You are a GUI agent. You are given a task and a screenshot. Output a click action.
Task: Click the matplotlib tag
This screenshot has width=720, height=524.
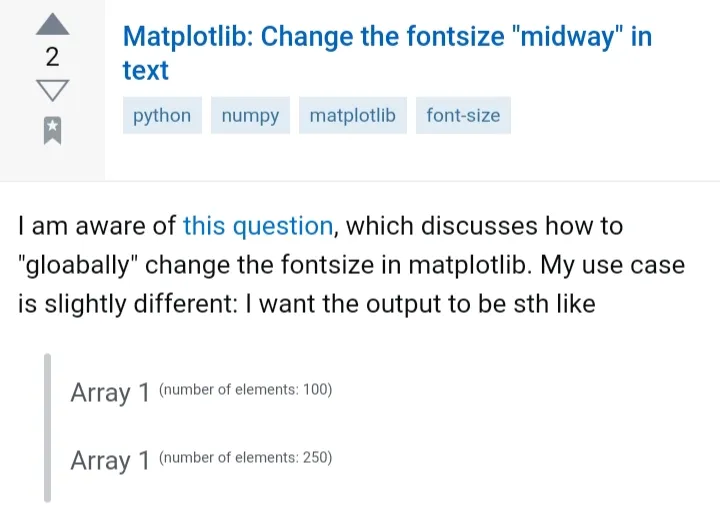[x=352, y=116]
